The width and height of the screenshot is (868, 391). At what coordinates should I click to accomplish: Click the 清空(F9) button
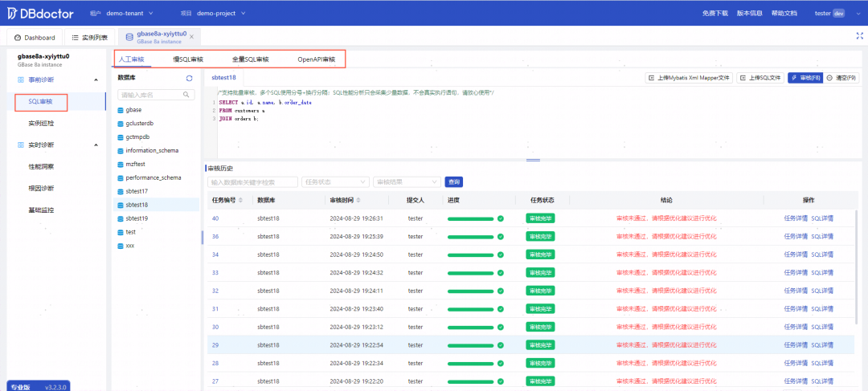[841, 78]
